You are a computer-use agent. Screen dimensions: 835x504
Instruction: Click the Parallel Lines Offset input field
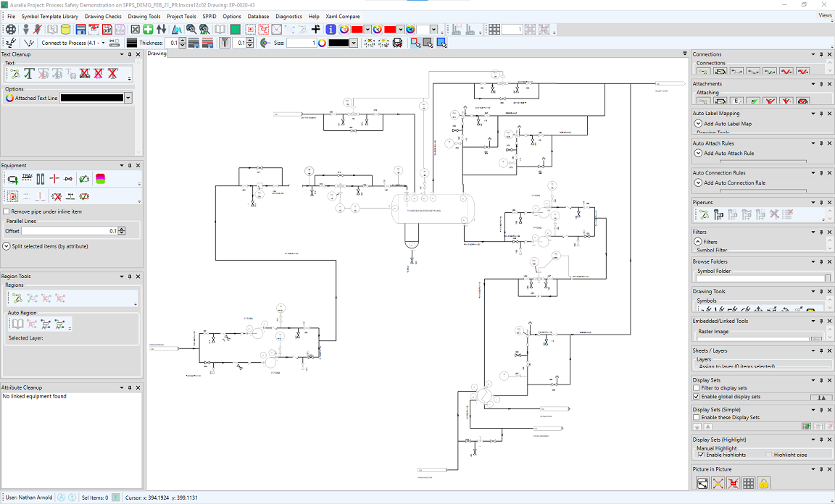tap(69, 231)
